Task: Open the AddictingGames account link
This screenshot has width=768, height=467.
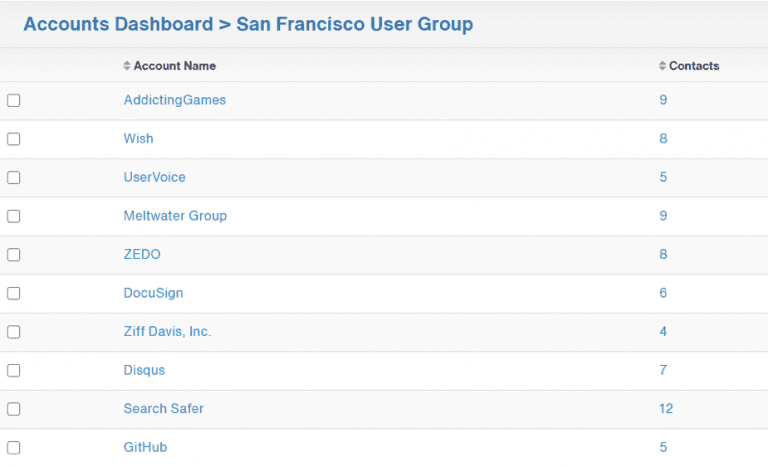Action: (174, 100)
